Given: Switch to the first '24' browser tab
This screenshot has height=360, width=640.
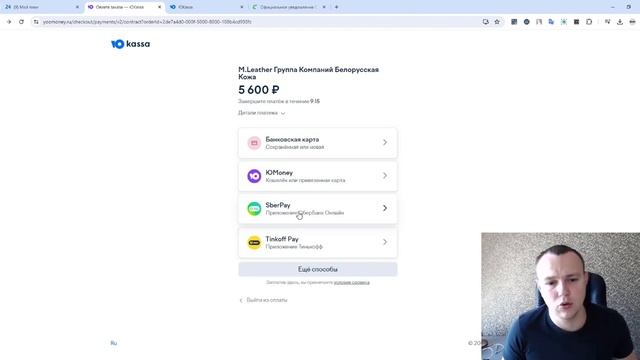Looking at the screenshot, I should (x=42, y=7).
